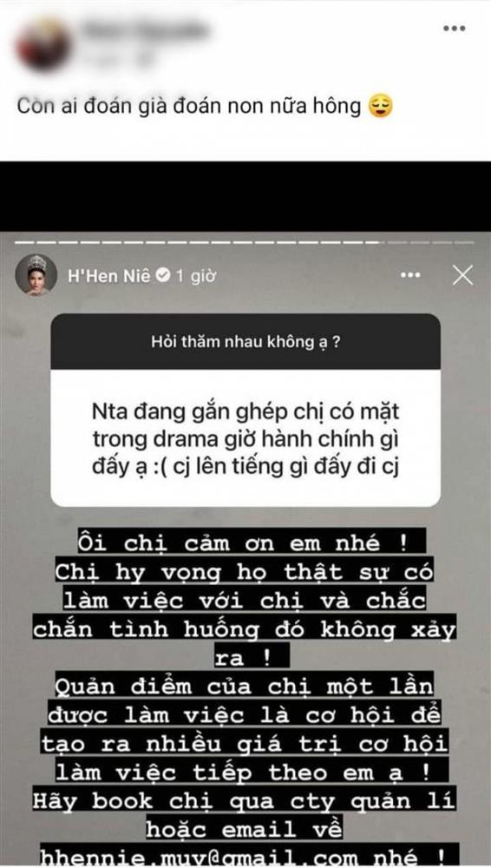The width and height of the screenshot is (491, 868).
Task: Open the story three-dot options menu
Action: click(x=410, y=275)
